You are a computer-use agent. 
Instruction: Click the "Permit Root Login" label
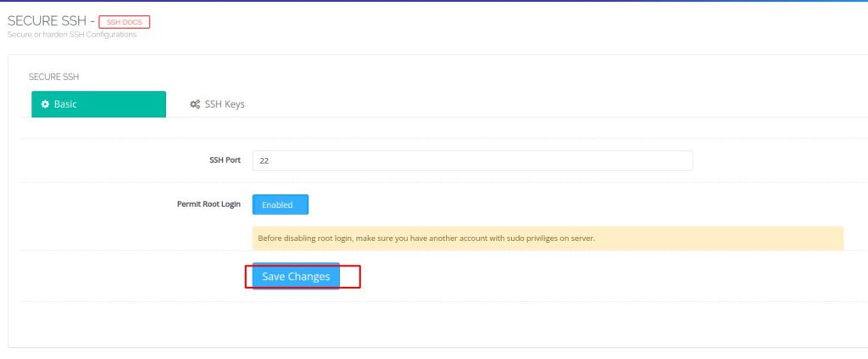(209, 205)
